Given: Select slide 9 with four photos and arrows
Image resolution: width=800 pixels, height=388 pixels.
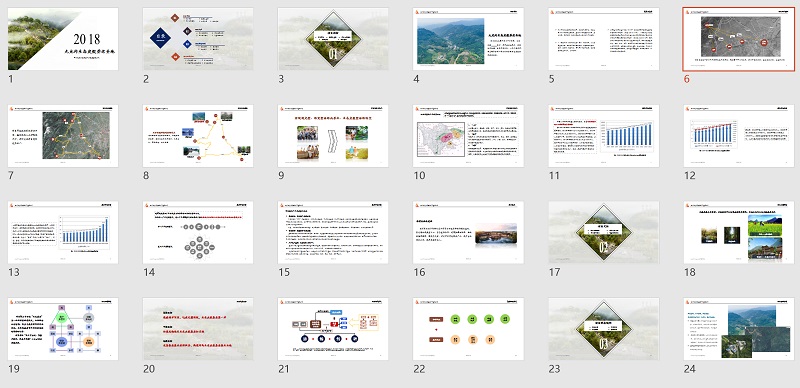Looking at the screenshot, I should pyautogui.click(x=333, y=136).
